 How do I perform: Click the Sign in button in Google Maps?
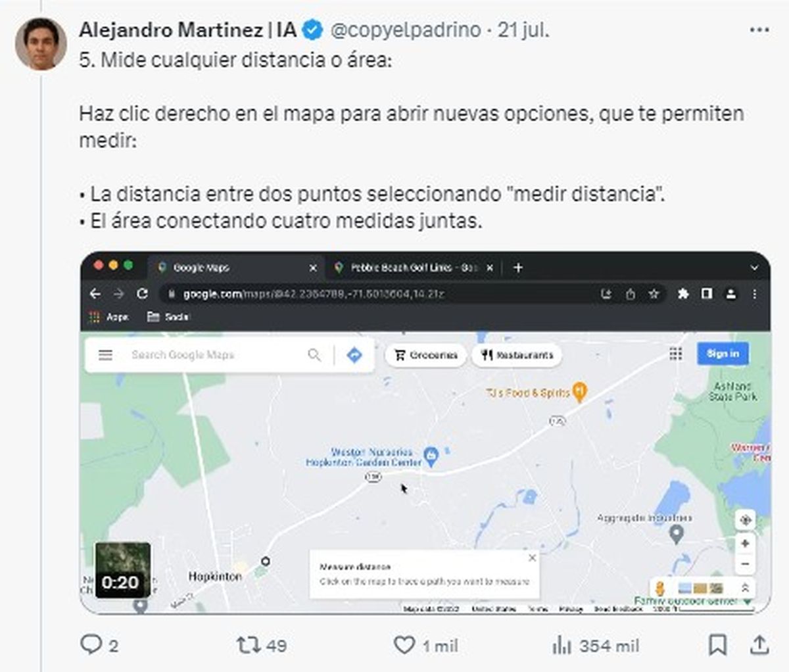(722, 354)
